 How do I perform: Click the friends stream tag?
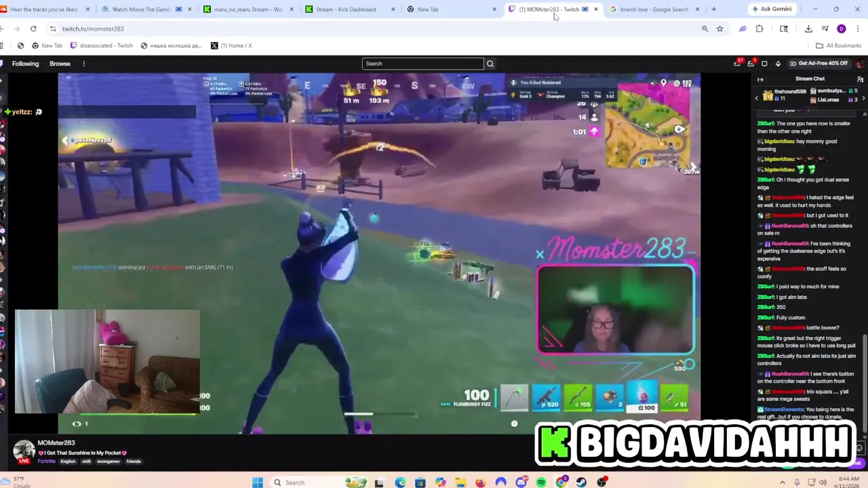(x=133, y=462)
